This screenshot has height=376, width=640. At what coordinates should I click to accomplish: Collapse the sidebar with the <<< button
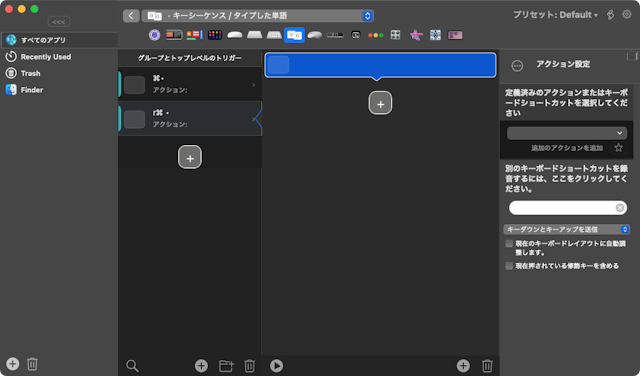(59, 22)
